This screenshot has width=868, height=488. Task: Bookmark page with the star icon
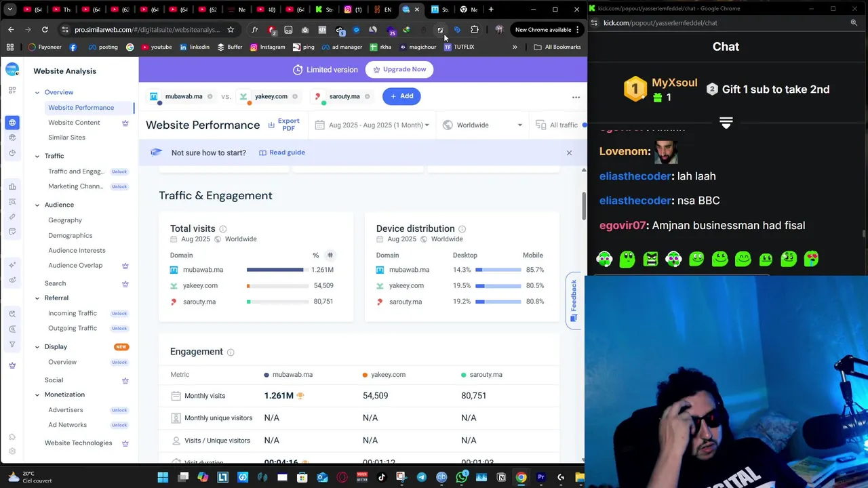click(231, 30)
